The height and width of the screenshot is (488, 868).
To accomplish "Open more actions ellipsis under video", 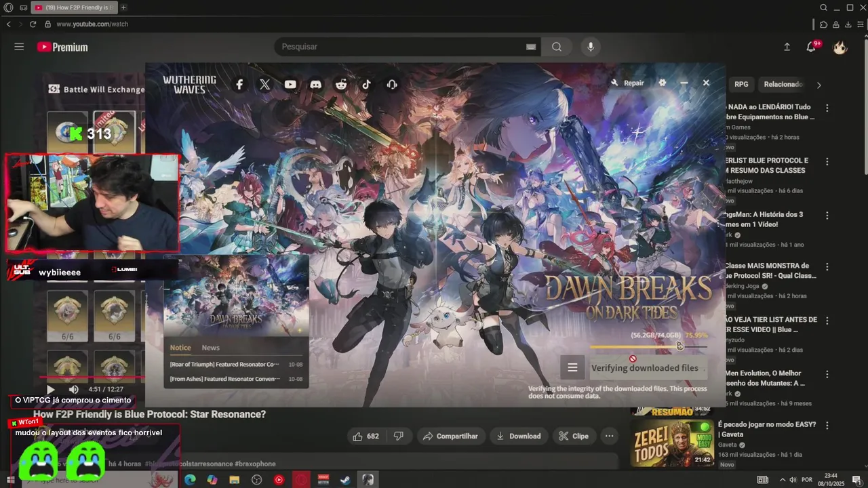I will tap(609, 436).
